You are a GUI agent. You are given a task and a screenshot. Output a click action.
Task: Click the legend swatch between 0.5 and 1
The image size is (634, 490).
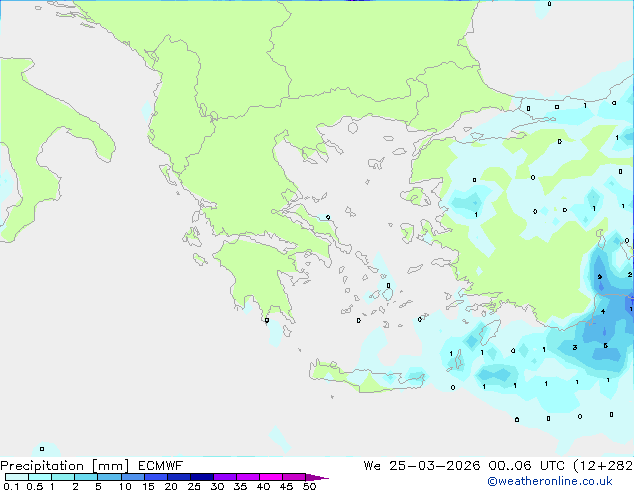point(40,477)
